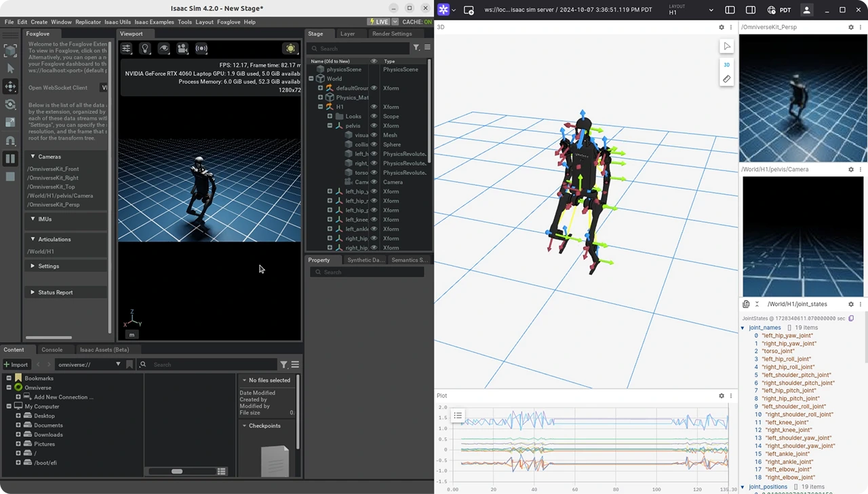
Task: Expand the defaultGroundPlane tree node
Action: (321, 88)
